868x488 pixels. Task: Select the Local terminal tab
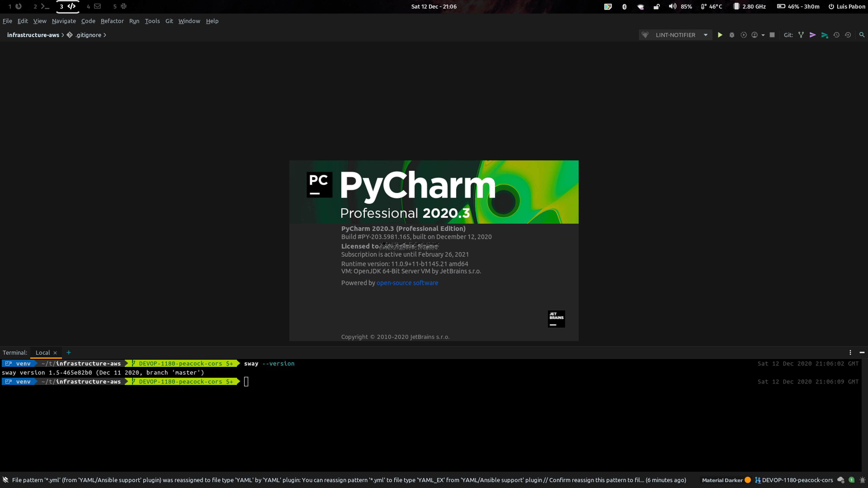43,353
